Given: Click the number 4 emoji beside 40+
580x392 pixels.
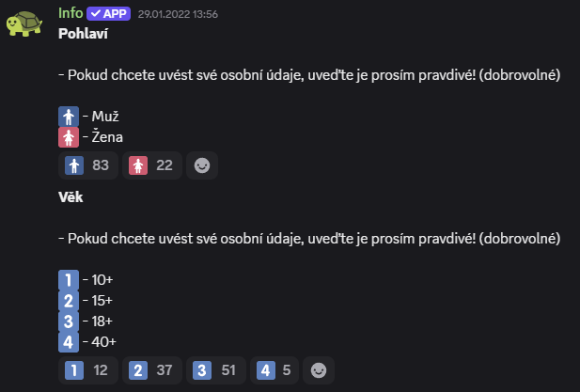Looking at the screenshot, I should tap(69, 342).
